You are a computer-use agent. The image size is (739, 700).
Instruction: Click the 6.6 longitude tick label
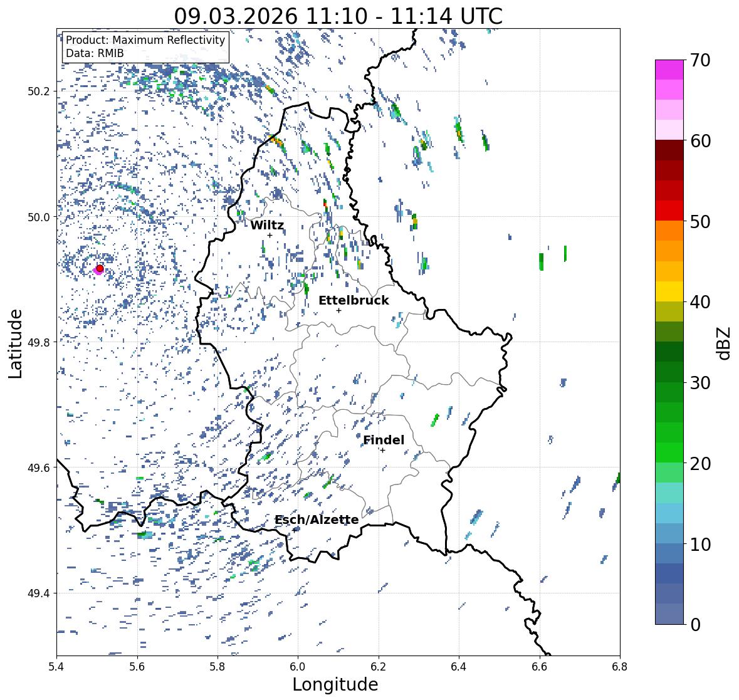[540, 667]
